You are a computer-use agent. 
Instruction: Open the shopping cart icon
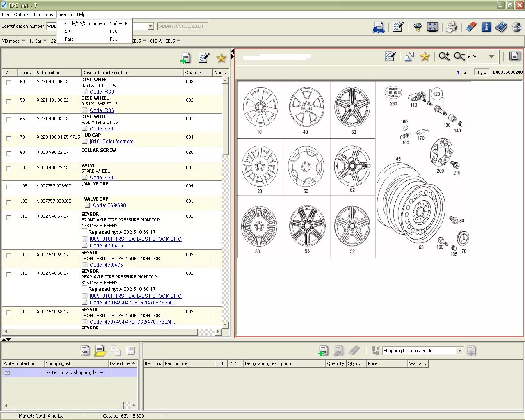(417, 27)
